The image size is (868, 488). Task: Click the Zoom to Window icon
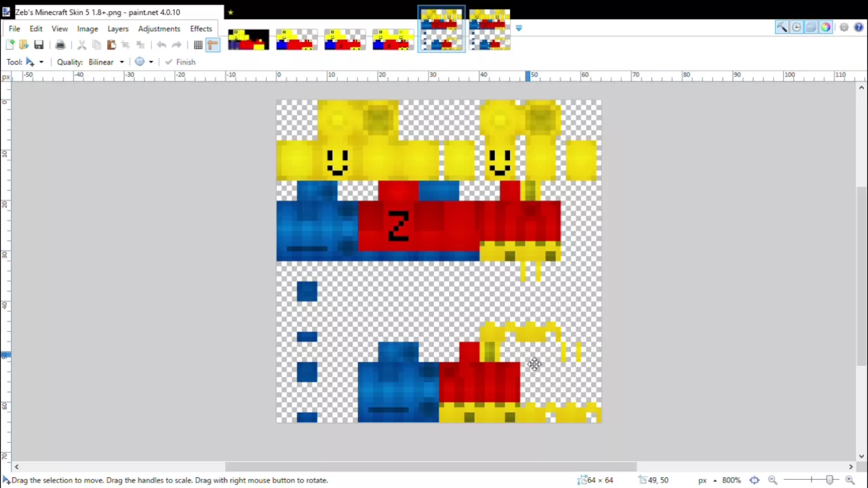[x=754, y=480]
